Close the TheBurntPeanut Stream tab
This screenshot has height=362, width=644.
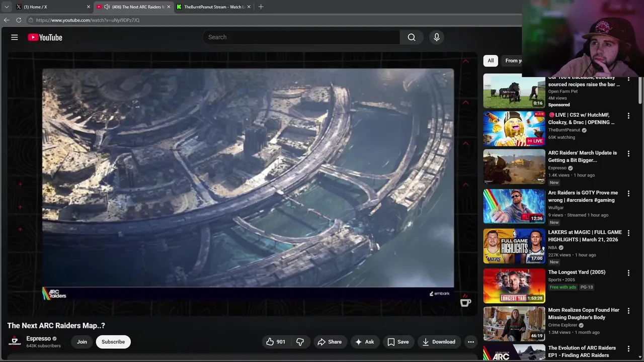point(249,7)
